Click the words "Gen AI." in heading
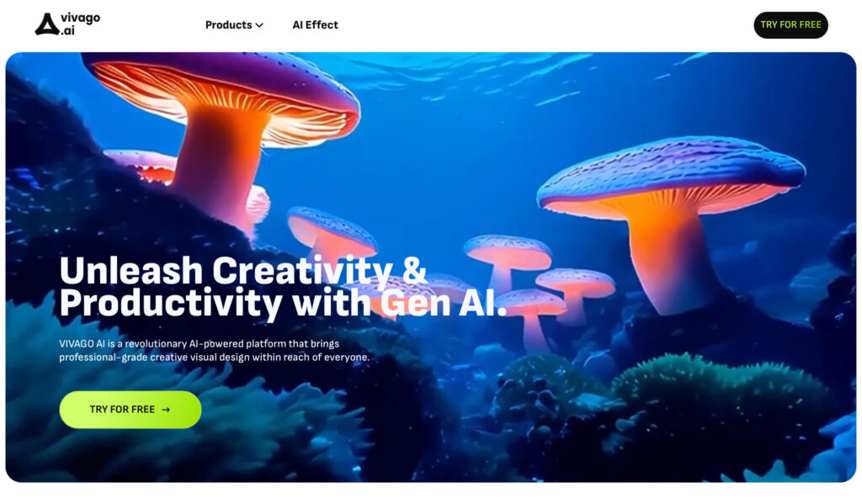The width and height of the screenshot is (862, 504). 444,303
